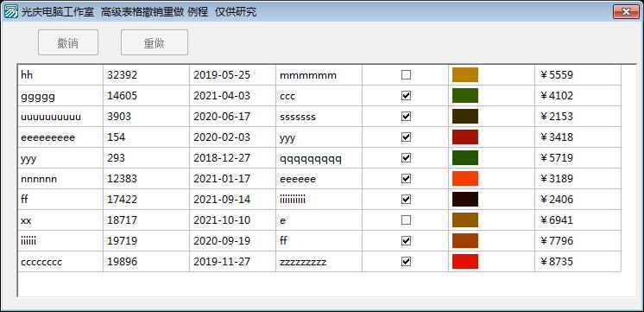644x312 pixels.
Task: Click the price cell ¥5559
Action: point(578,75)
